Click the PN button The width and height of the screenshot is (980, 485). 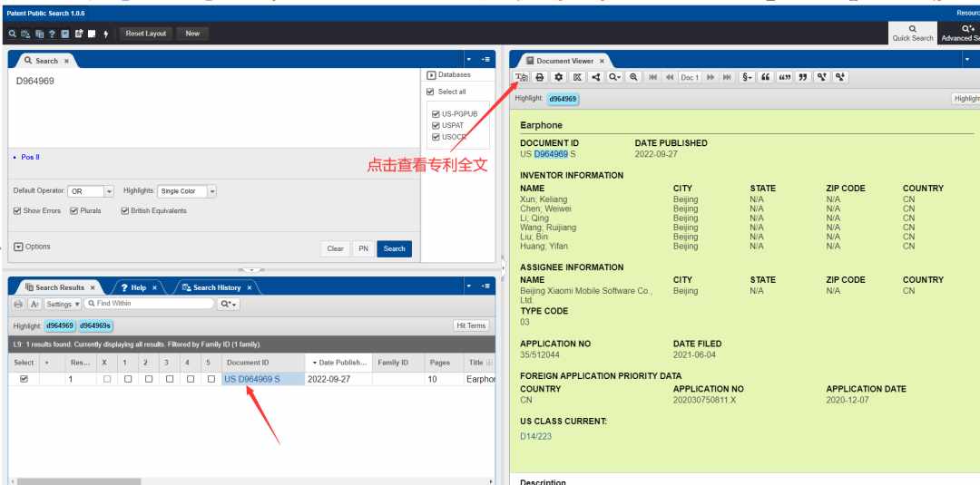[x=363, y=248]
